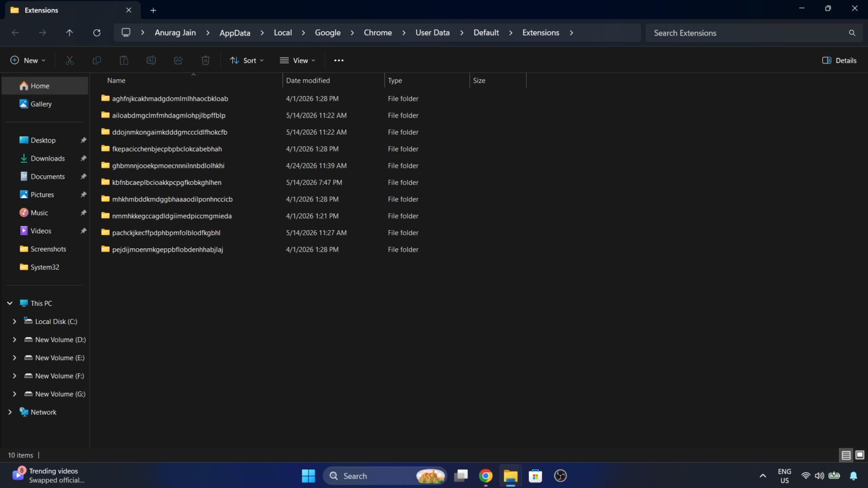Screen dimensions: 868x488
Task: Open the Windows Start menu
Action: pyautogui.click(x=308, y=476)
